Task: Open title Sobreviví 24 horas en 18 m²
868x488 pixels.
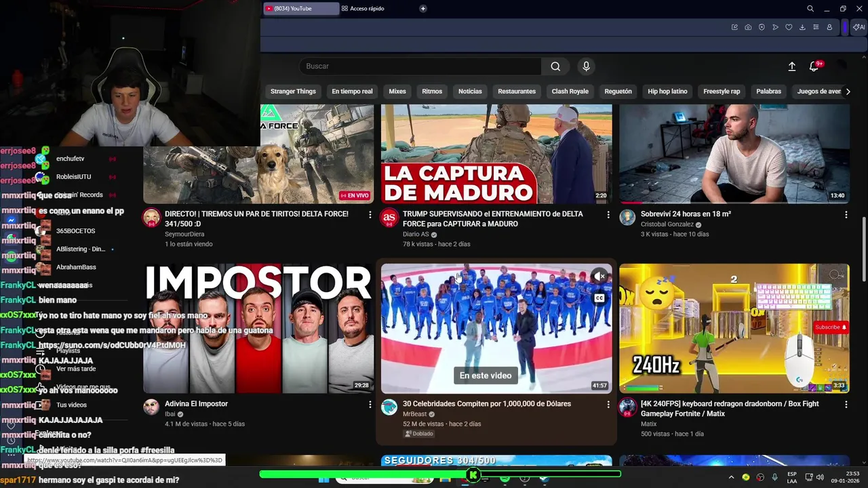Action: (686, 214)
